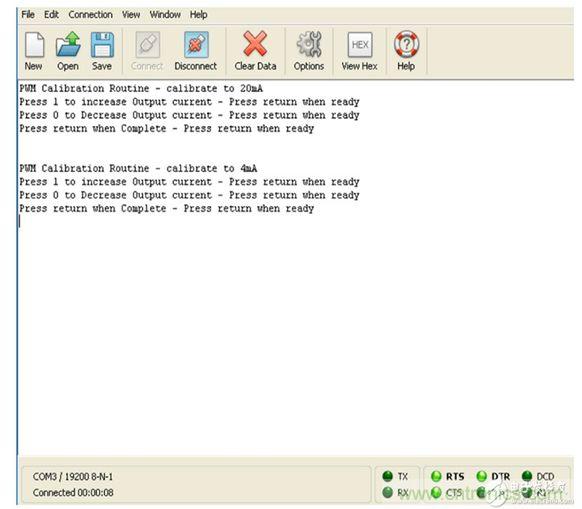Click the Disconnect toolbar icon
The width and height of the screenshot is (582, 509).
[196, 45]
